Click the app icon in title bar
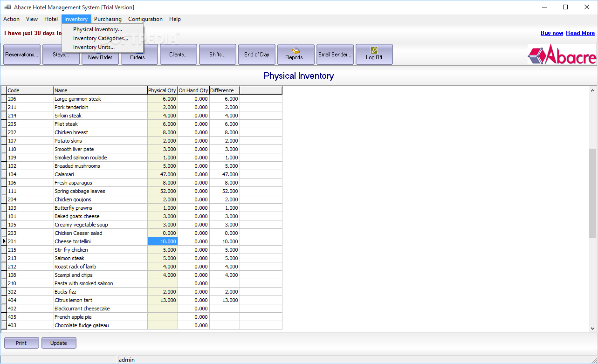Screen dimensions: 598x364 pyautogui.click(x=7, y=7)
